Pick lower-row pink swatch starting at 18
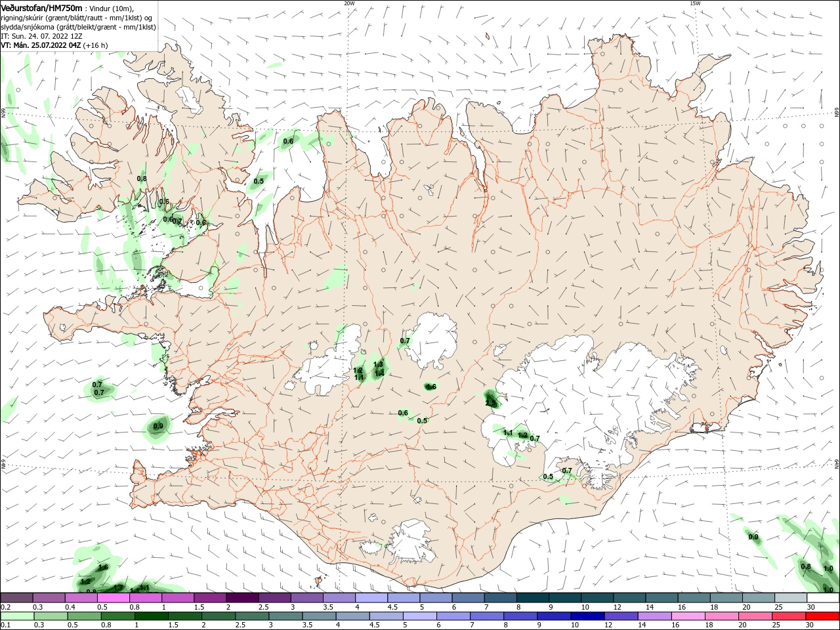 pyautogui.click(x=723, y=616)
